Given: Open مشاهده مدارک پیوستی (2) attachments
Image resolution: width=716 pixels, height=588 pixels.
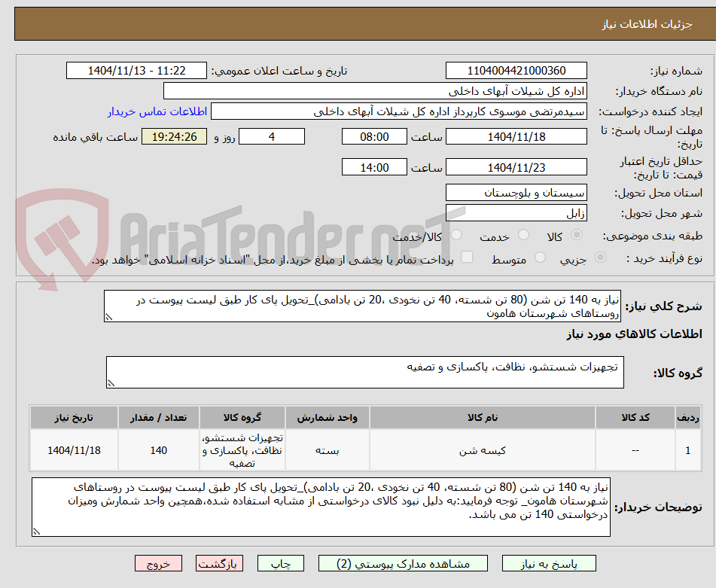Looking at the screenshot, I should tap(403, 563).
